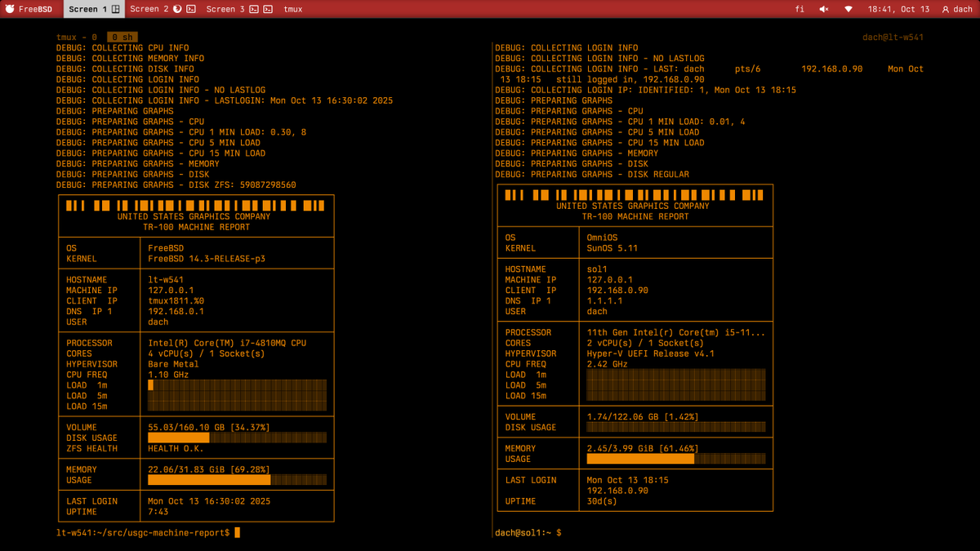Click 'LASTLOGIN: Mon Oct 13 16:30:02 2025' debug line
980x551 pixels.
pyautogui.click(x=225, y=100)
